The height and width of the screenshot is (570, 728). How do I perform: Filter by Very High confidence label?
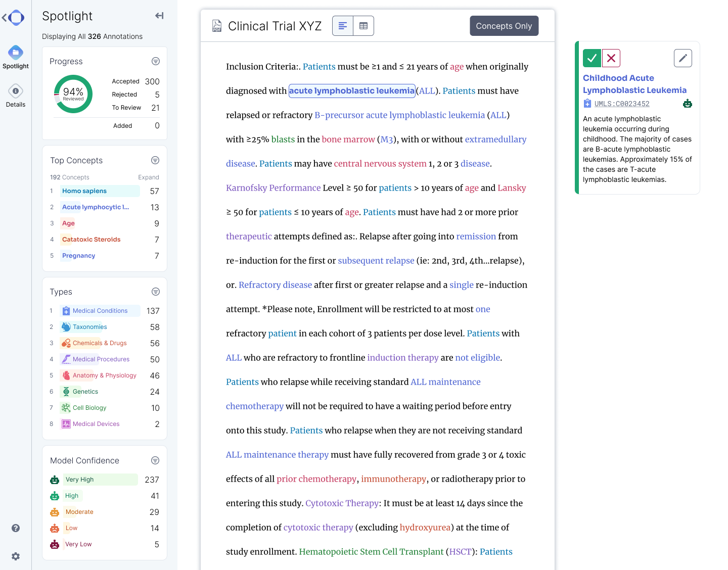point(79,480)
